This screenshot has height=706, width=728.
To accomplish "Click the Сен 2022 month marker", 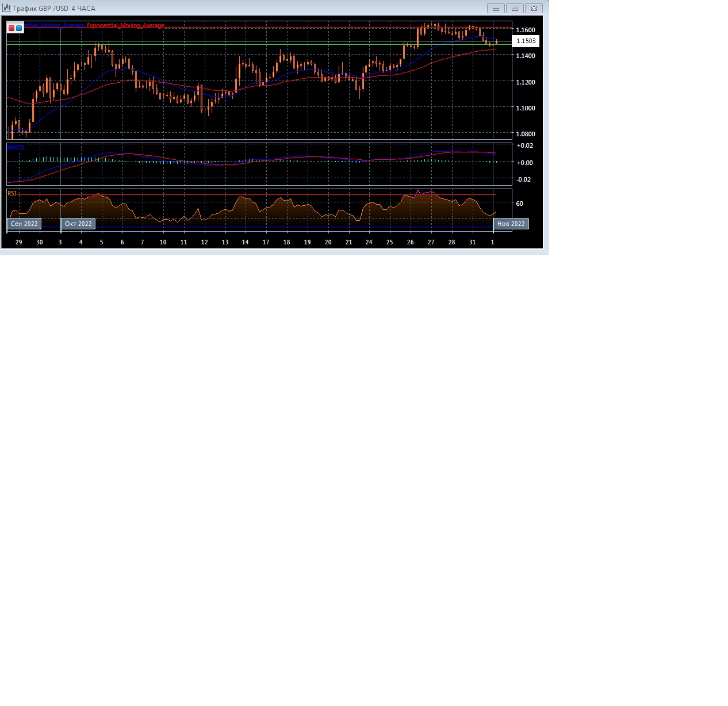I will (24, 224).
